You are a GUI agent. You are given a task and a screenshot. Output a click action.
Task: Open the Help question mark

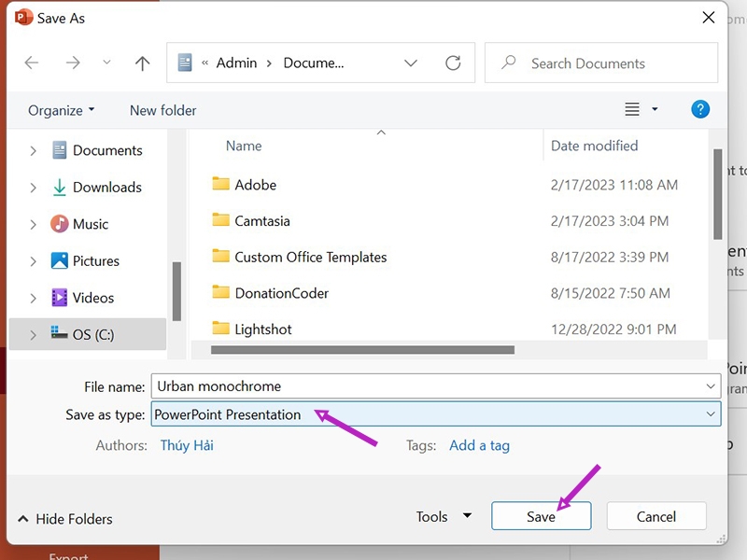[x=700, y=109]
